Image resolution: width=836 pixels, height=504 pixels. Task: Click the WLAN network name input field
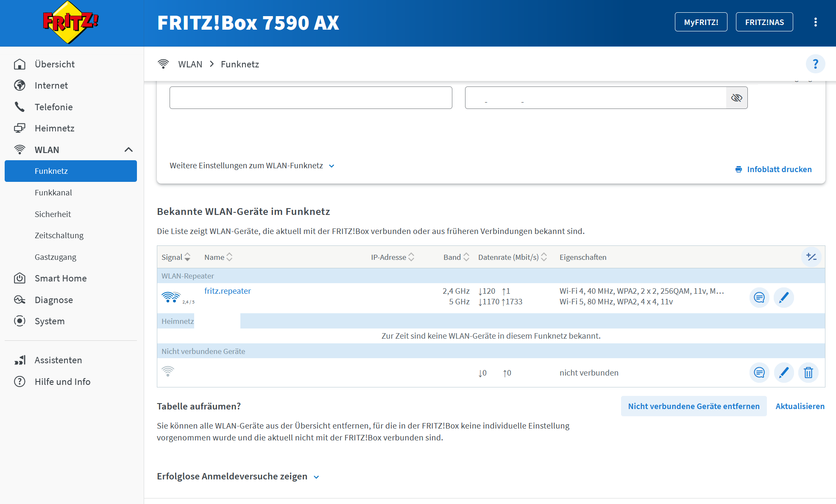[310, 98]
